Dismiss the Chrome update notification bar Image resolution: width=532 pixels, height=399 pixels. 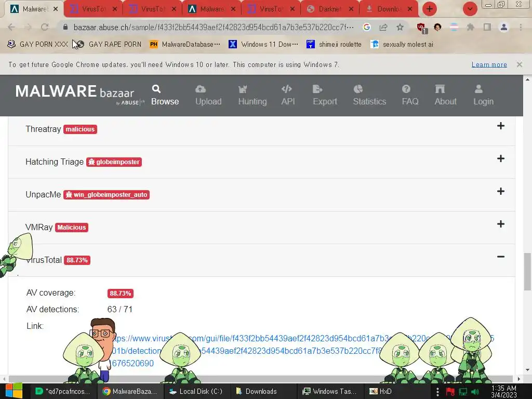coord(519,64)
